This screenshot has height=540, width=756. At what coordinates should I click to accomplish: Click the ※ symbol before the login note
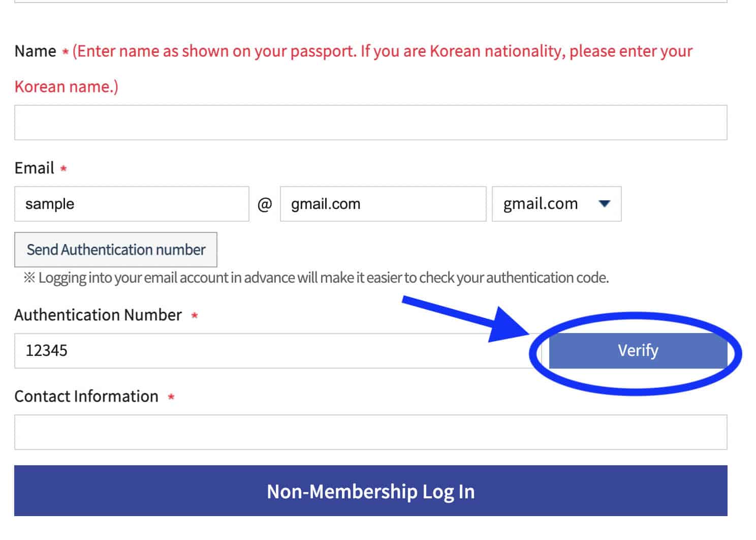point(29,278)
